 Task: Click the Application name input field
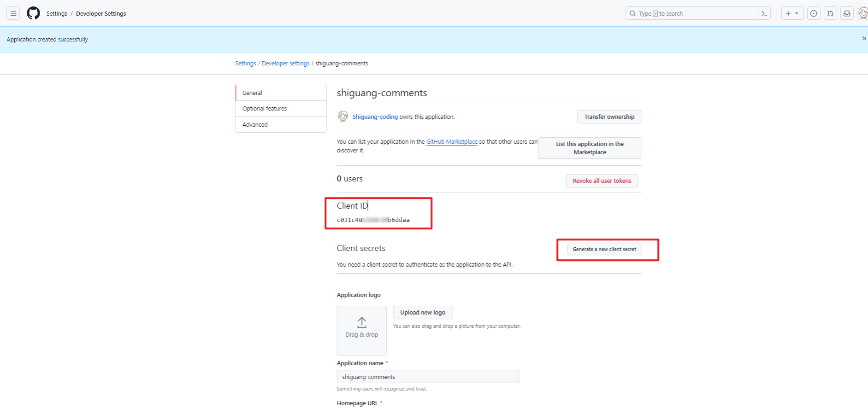click(428, 377)
